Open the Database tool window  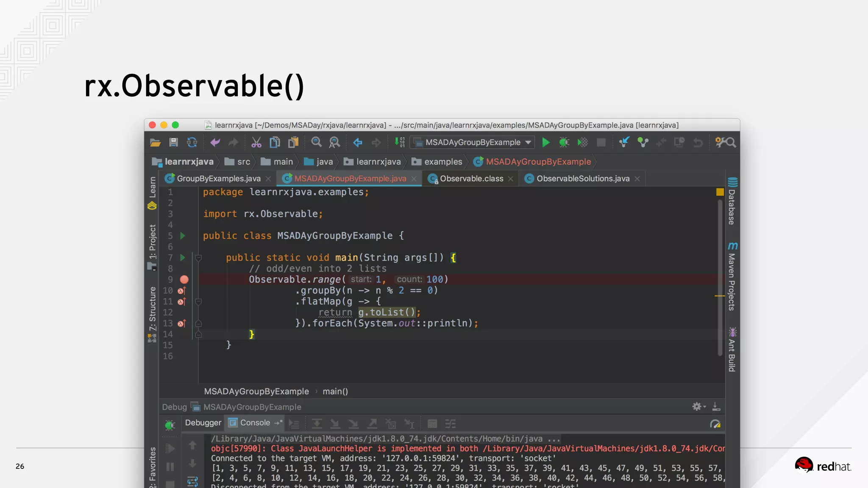tap(732, 201)
